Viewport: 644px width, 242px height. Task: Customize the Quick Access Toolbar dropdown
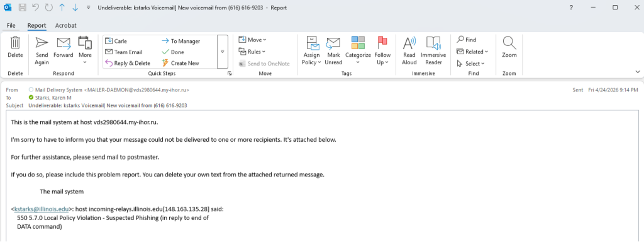[x=88, y=8]
